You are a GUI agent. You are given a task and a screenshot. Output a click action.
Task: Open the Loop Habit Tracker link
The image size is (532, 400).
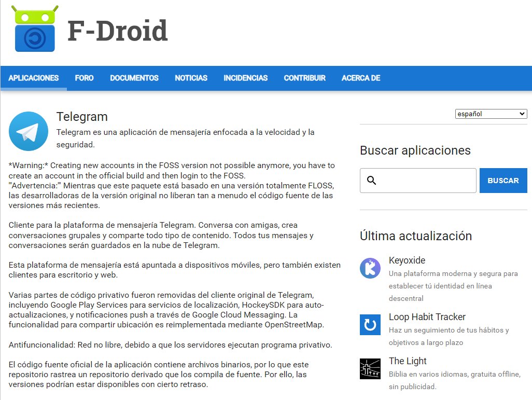(427, 317)
